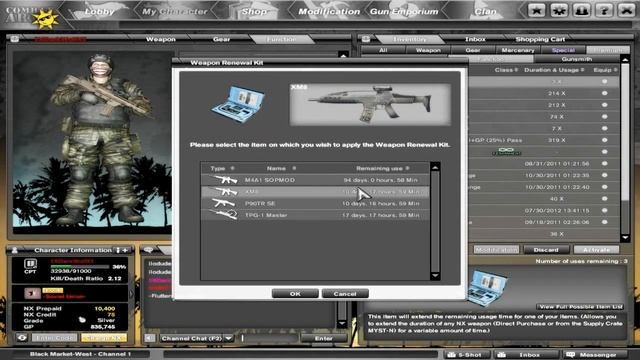Click the chat speaker icon left of Channel Chat
The image size is (640, 360).
click(150, 338)
